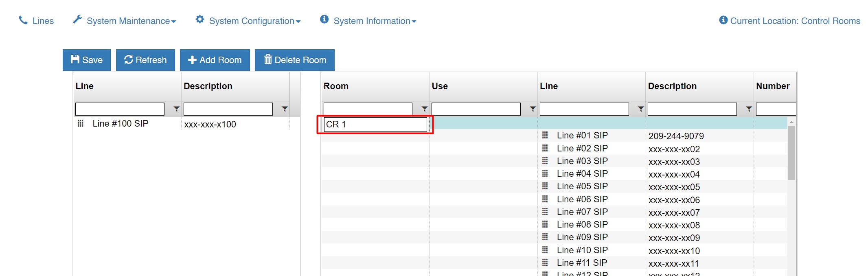The width and height of the screenshot is (868, 276).
Task: Click the gear icon for System Configuration
Action: pos(199,19)
